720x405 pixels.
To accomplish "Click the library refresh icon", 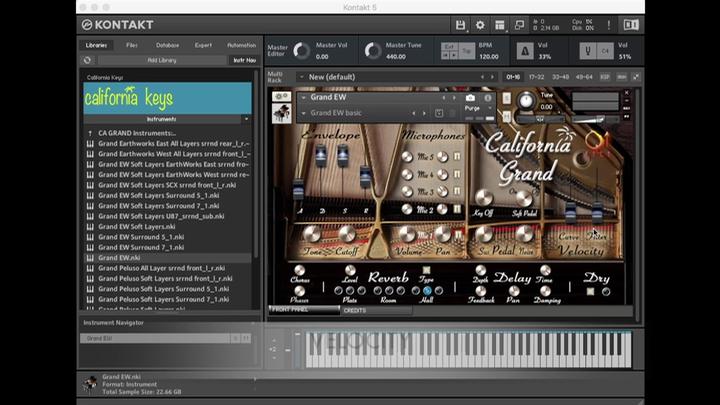I will (x=87, y=60).
